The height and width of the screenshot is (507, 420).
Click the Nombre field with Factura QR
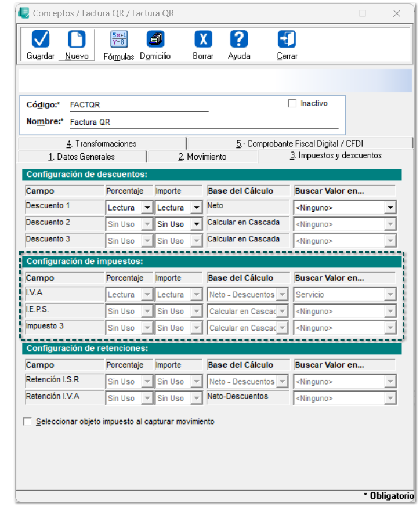(204, 122)
